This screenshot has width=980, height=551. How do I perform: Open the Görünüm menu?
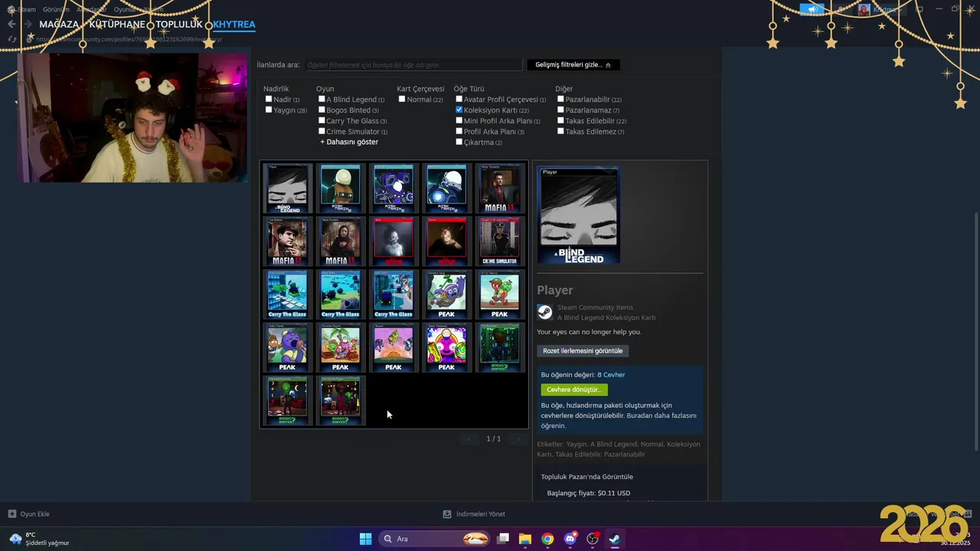56,9
